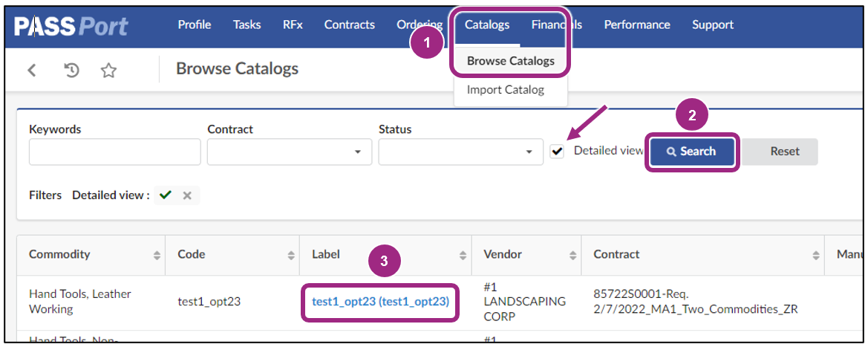
Task: Click the Filters label text
Action: click(x=45, y=195)
